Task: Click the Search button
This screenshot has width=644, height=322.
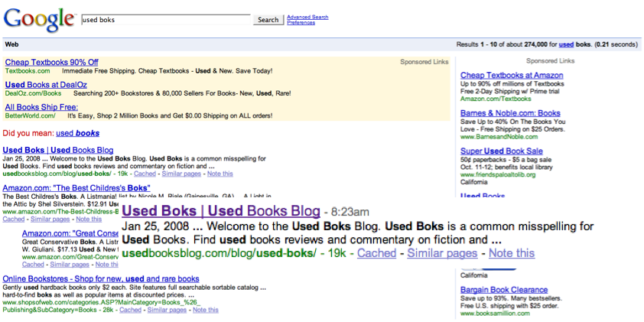Action: (268, 20)
